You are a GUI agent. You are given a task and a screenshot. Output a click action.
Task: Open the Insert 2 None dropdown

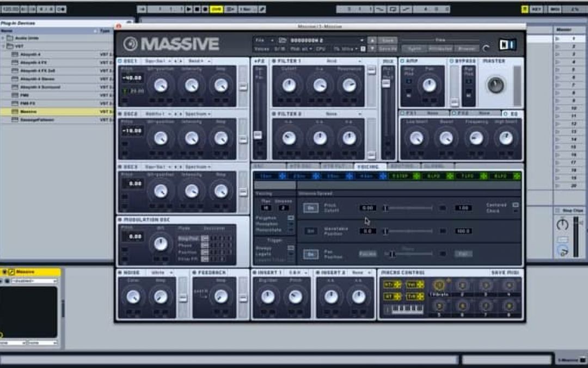(362, 273)
